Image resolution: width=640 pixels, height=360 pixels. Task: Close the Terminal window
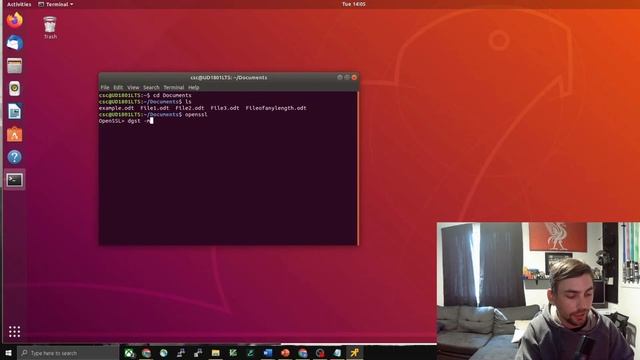coord(354,77)
